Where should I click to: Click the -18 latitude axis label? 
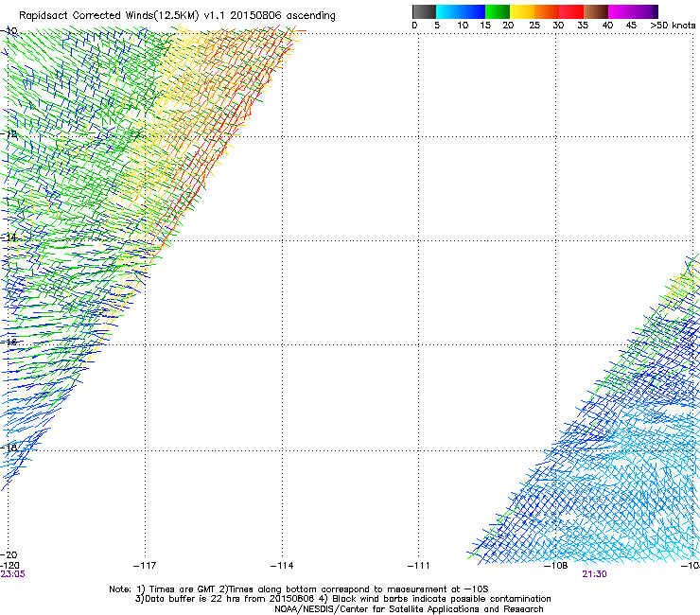click(x=9, y=448)
